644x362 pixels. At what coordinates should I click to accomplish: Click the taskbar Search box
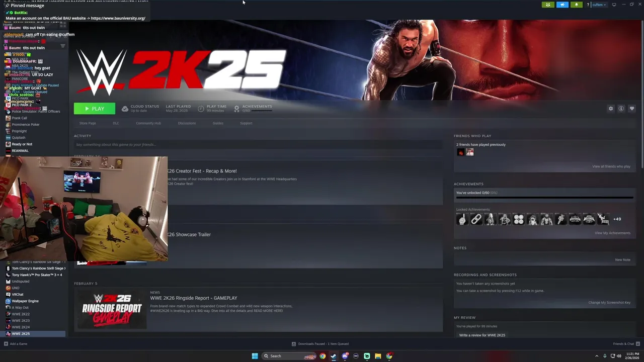[289, 356]
